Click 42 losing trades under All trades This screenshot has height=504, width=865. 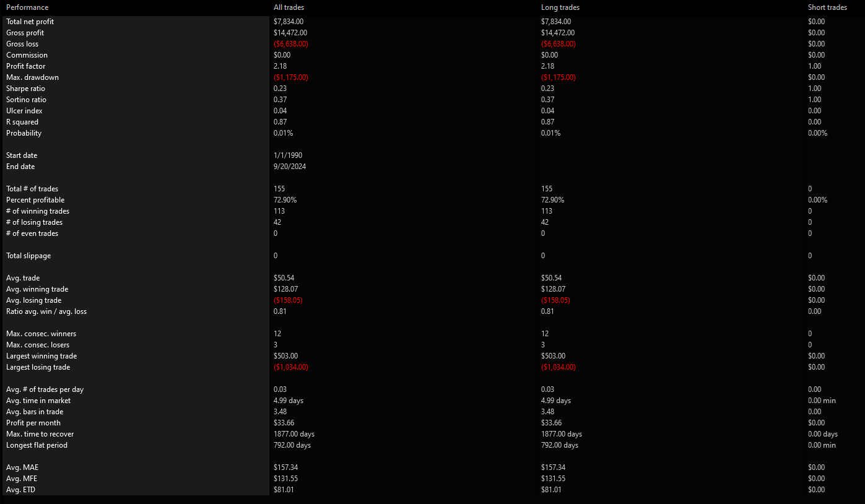click(277, 222)
